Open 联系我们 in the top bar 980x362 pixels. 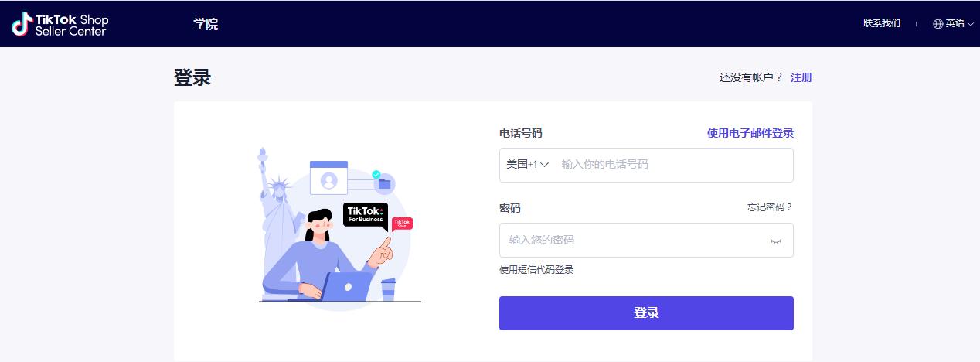coord(882,23)
